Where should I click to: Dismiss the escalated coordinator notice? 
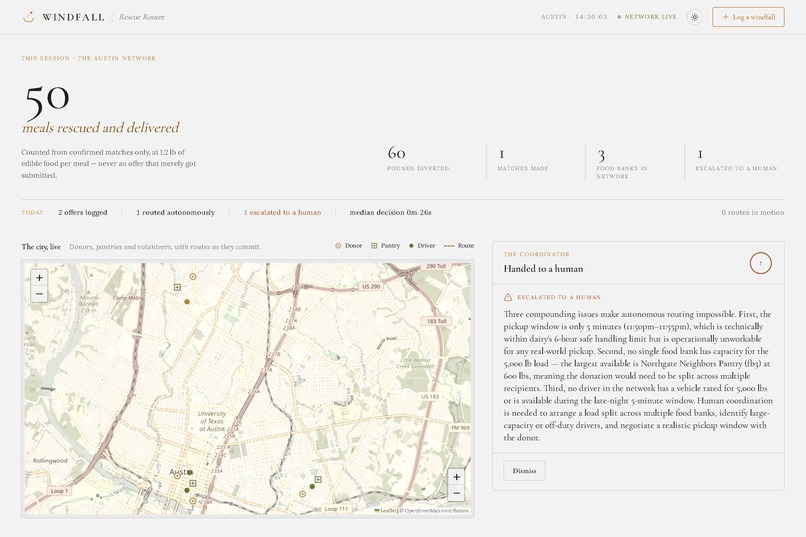point(524,471)
